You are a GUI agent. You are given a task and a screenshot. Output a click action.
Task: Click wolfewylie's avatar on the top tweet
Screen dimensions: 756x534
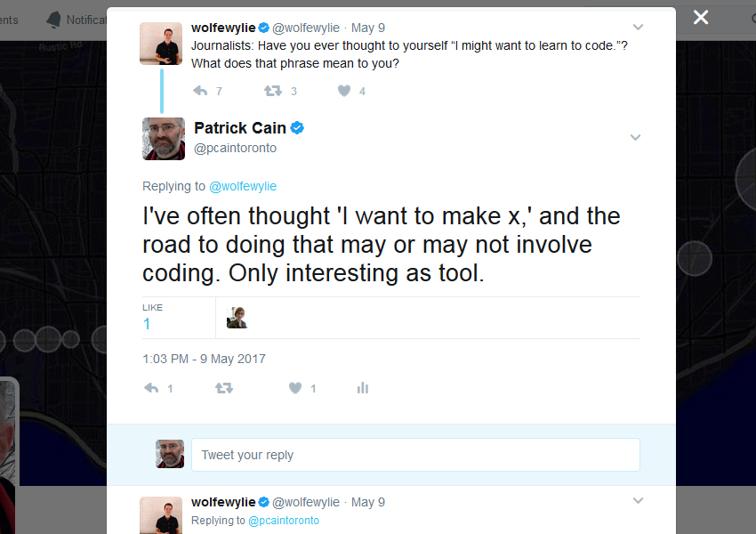pyautogui.click(x=161, y=43)
